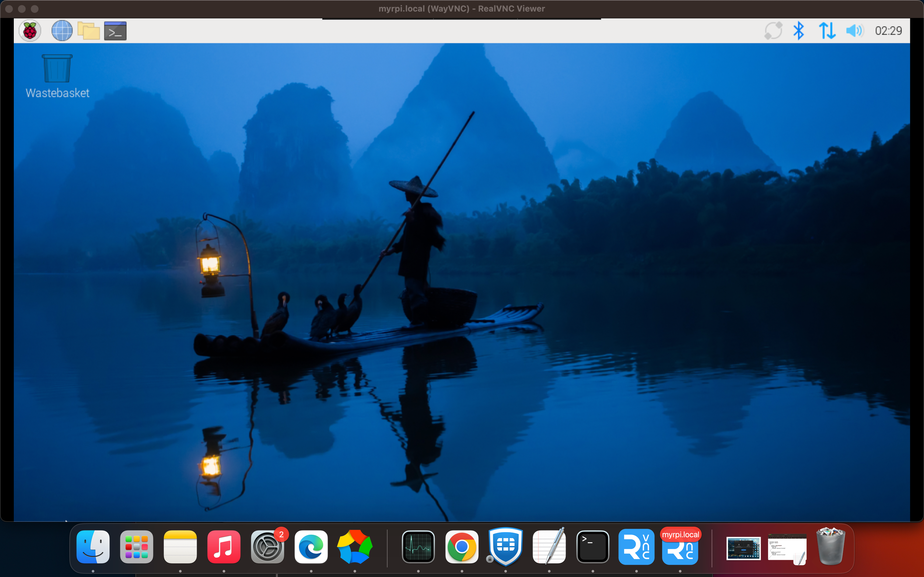Open the minimized desktop screenshot thumbnail in the Dock

point(743,548)
